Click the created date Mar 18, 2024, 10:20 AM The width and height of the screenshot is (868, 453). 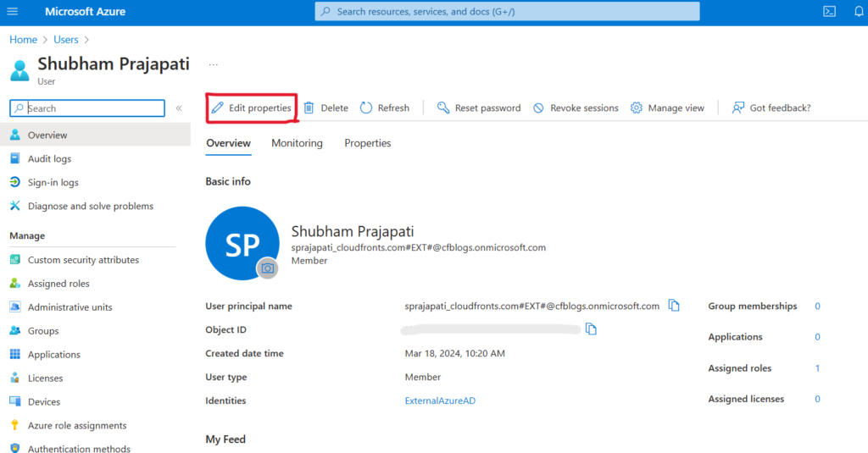[454, 353]
